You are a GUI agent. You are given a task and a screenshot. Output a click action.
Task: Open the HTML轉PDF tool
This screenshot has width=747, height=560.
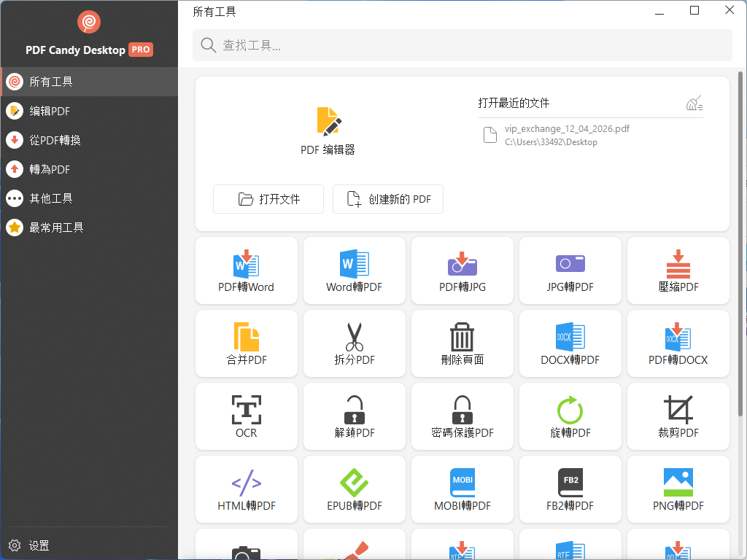pos(247,489)
